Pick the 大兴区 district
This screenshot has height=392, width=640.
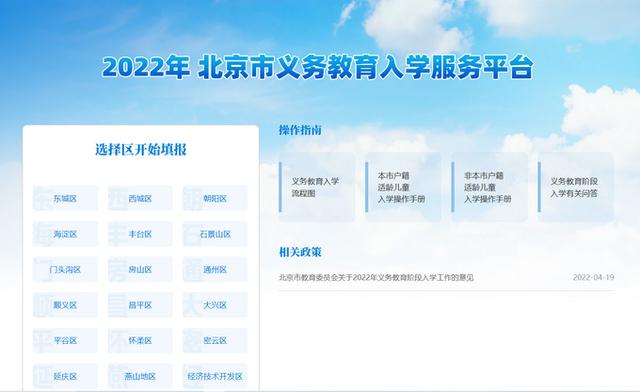pos(215,305)
